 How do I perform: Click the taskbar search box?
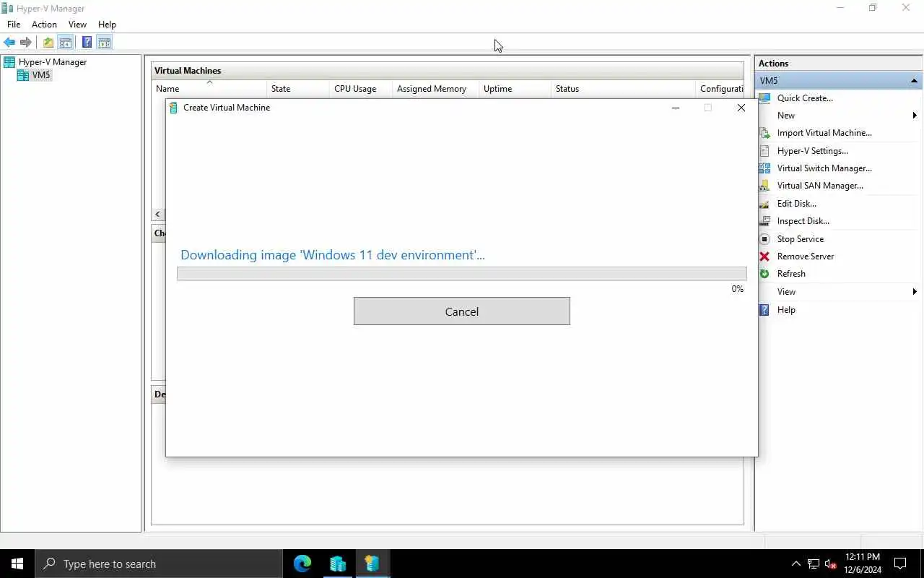[159, 564]
